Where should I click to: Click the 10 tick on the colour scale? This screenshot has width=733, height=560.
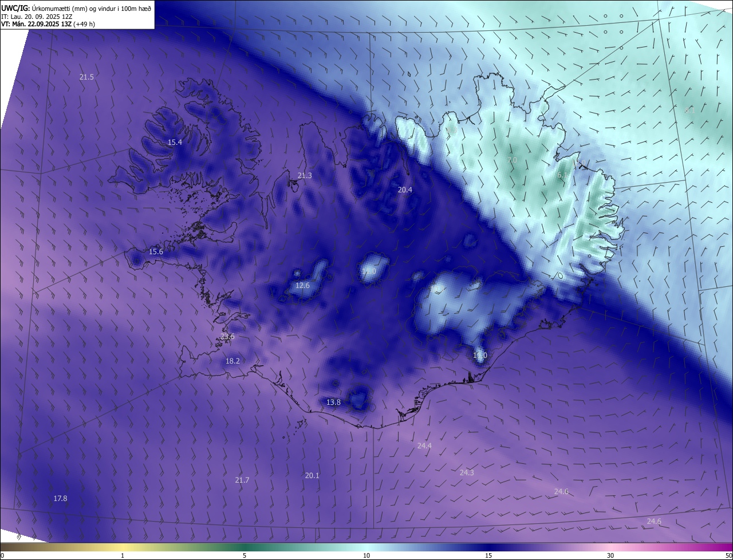click(366, 555)
